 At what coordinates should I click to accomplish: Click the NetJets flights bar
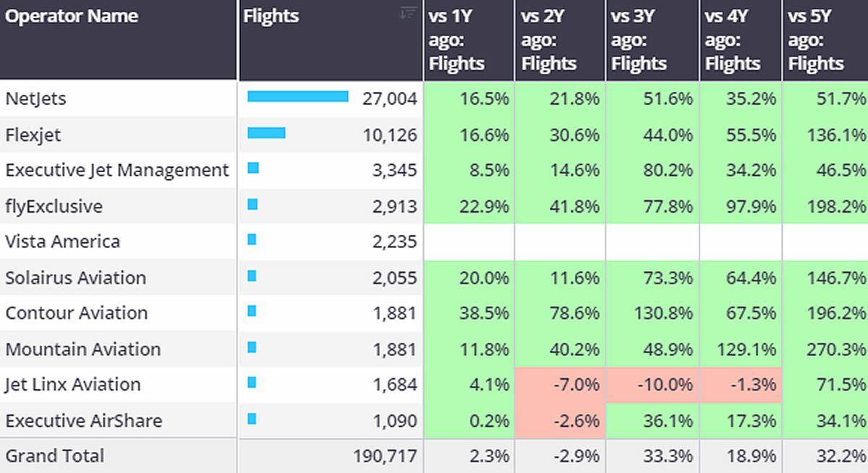point(298,97)
